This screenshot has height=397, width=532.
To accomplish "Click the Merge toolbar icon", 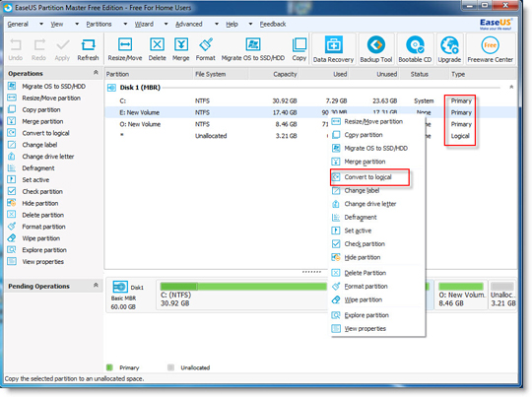I will 181,49.
